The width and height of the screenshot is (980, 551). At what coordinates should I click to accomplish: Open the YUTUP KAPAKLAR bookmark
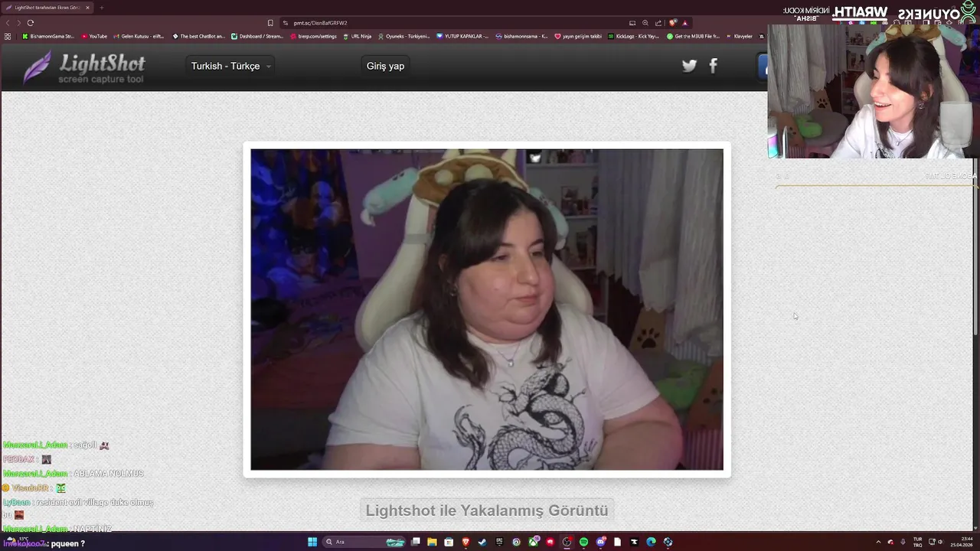tap(462, 36)
